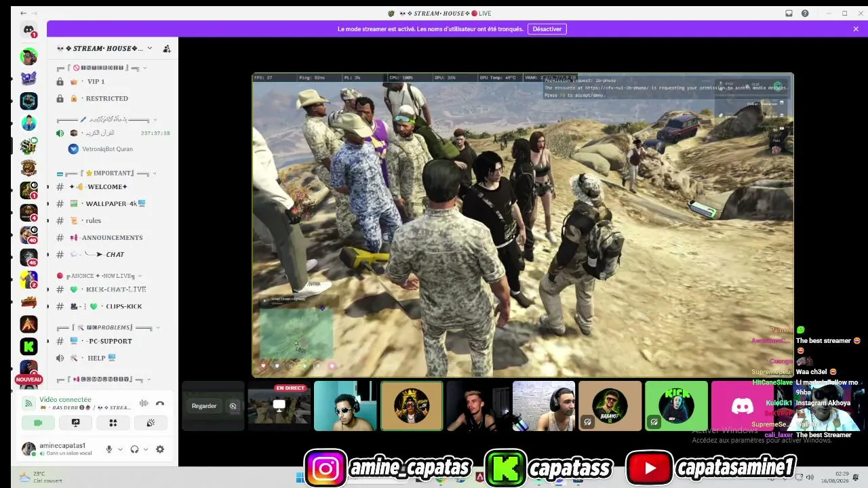Collapse the PROBLEMS category
The image size is (868, 488).
(108, 327)
